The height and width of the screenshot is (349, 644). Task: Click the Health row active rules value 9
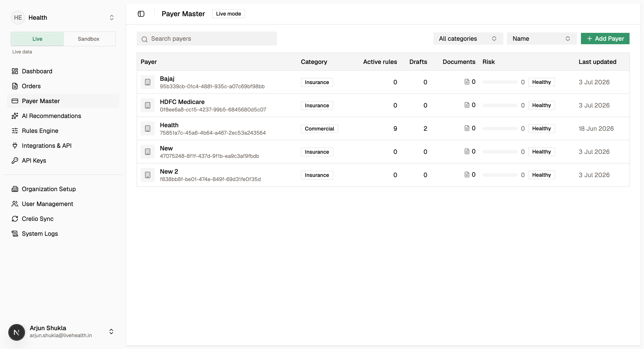click(x=395, y=128)
